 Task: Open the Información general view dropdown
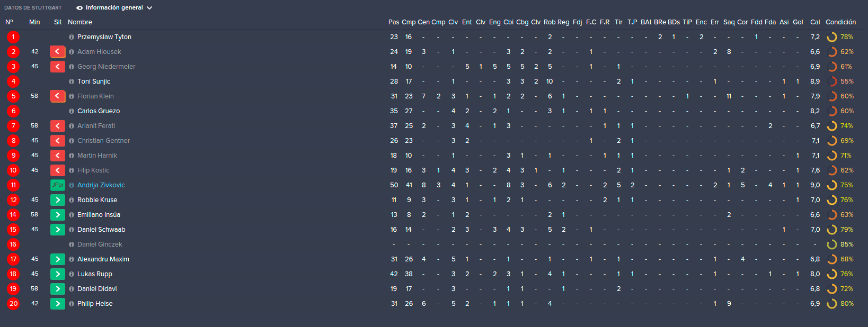(x=114, y=8)
